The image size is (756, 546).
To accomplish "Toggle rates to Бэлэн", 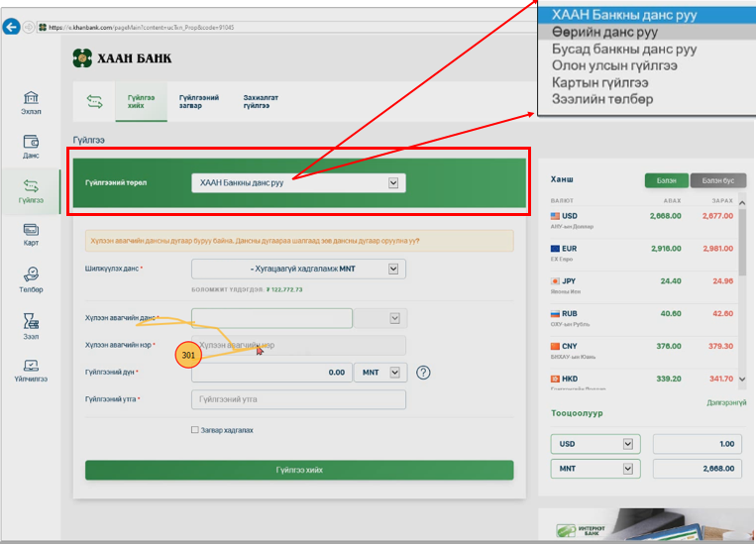I will click(666, 180).
